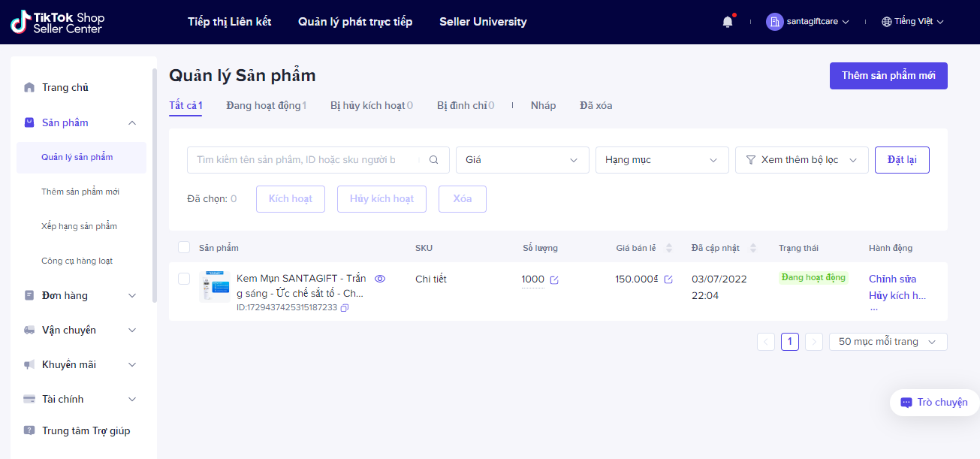Image resolution: width=980 pixels, height=459 pixels.
Task: Go to next page arrow
Action: 814,342
